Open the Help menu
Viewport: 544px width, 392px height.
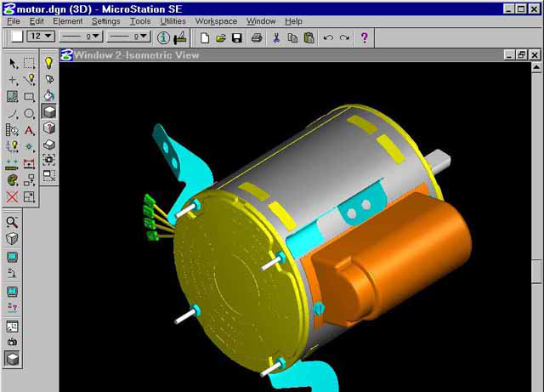(x=293, y=21)
